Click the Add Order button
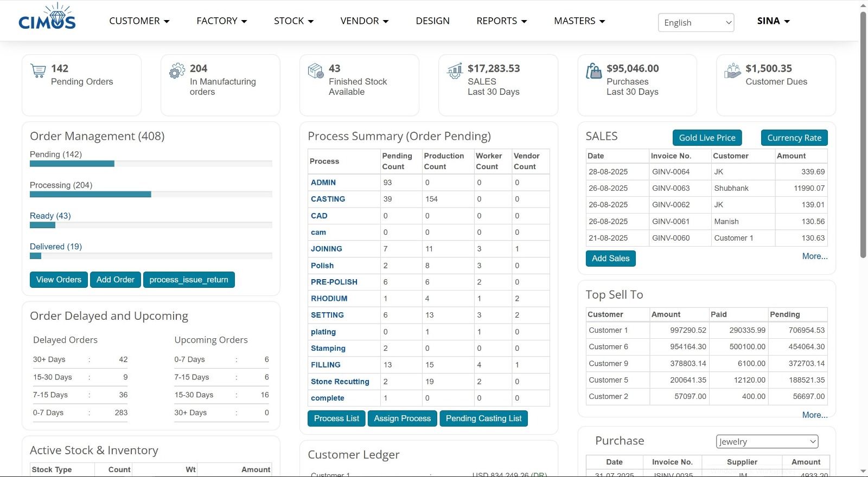 116,280
